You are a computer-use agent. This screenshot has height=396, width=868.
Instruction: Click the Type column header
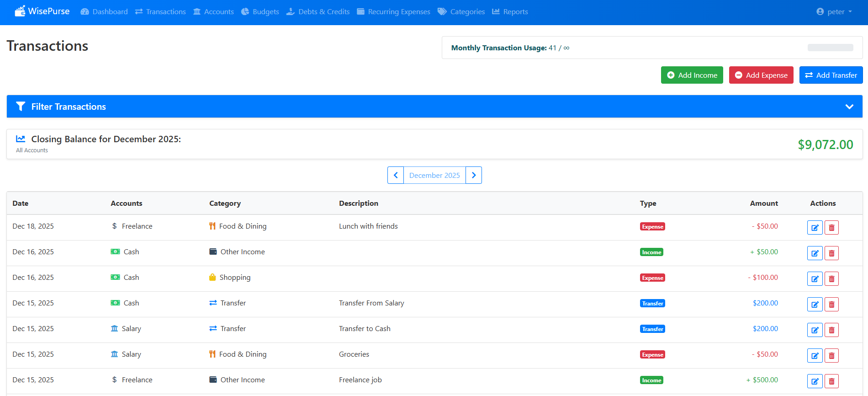648,203
